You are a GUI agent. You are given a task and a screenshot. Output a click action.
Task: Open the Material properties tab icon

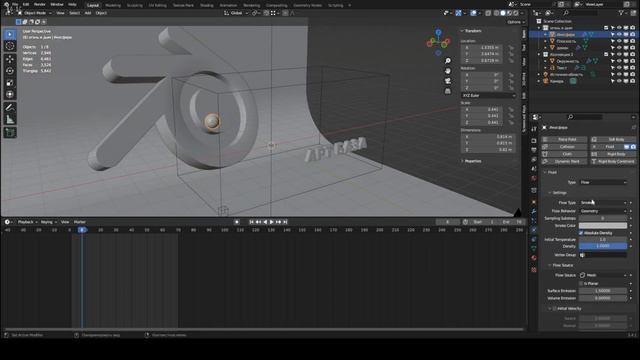tap(534, 258)
